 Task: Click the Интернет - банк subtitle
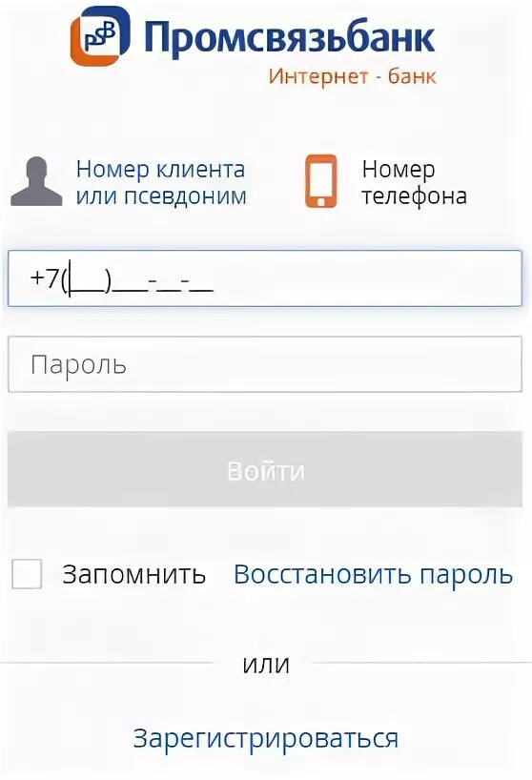pyautogui.click(x=353, y=76)
